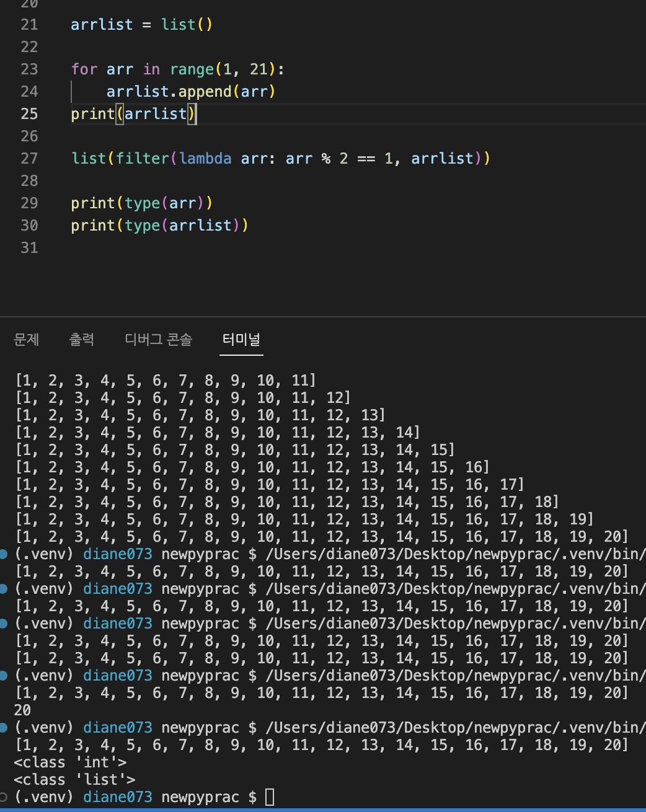Select line number 24 in the gutter
646x812 pixels.
coord(29,92)
